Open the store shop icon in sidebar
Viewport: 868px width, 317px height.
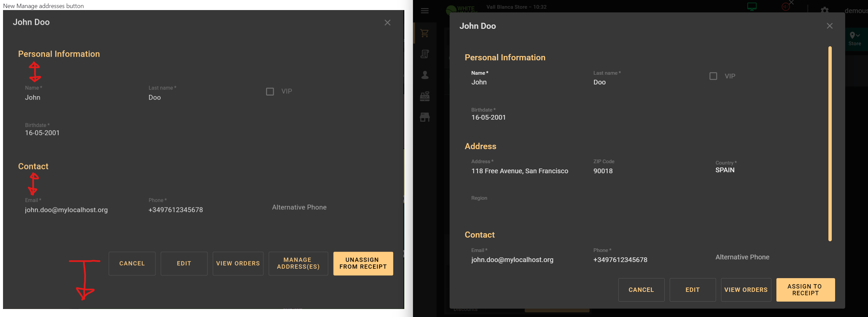[x=424, y=117]
